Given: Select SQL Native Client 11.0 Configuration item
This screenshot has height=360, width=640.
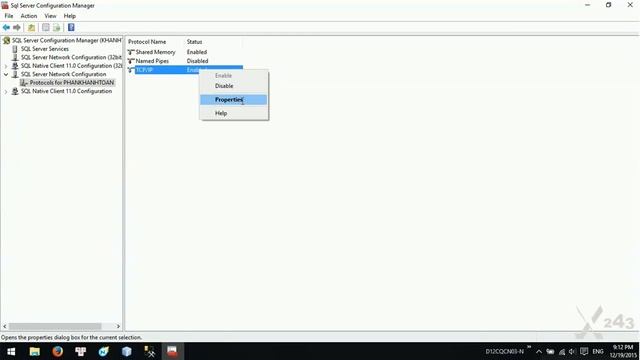Looking at the screenshot, I should (x=66, y=91).
